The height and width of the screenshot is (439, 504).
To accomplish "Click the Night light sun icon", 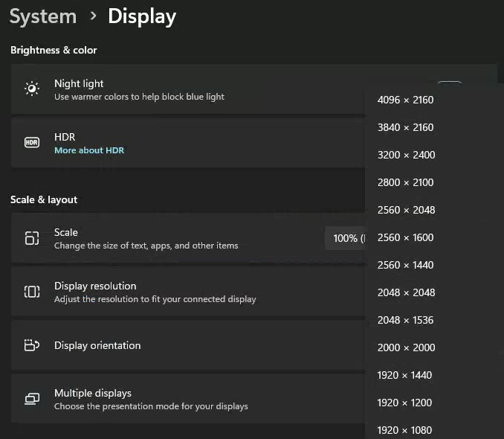I will 32,89.
